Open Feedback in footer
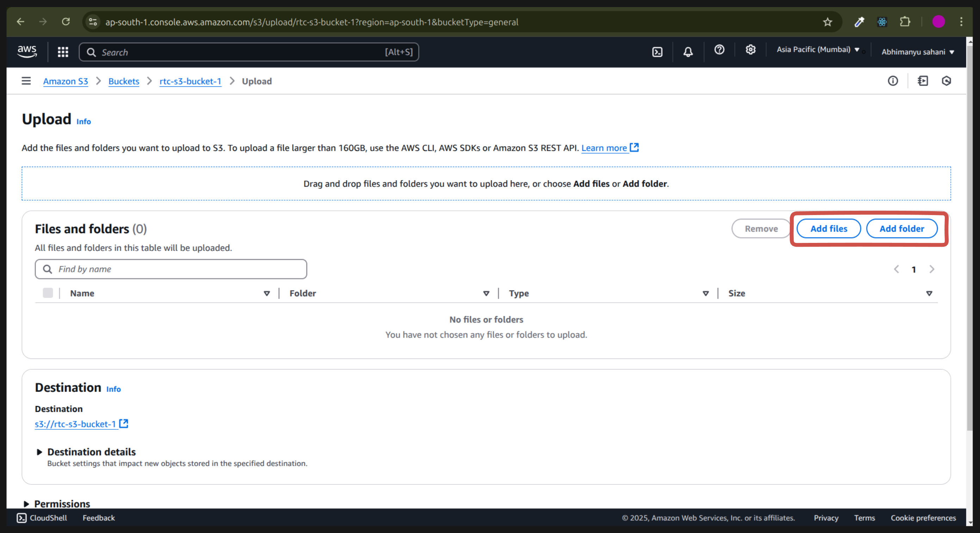 pos(99,518)
